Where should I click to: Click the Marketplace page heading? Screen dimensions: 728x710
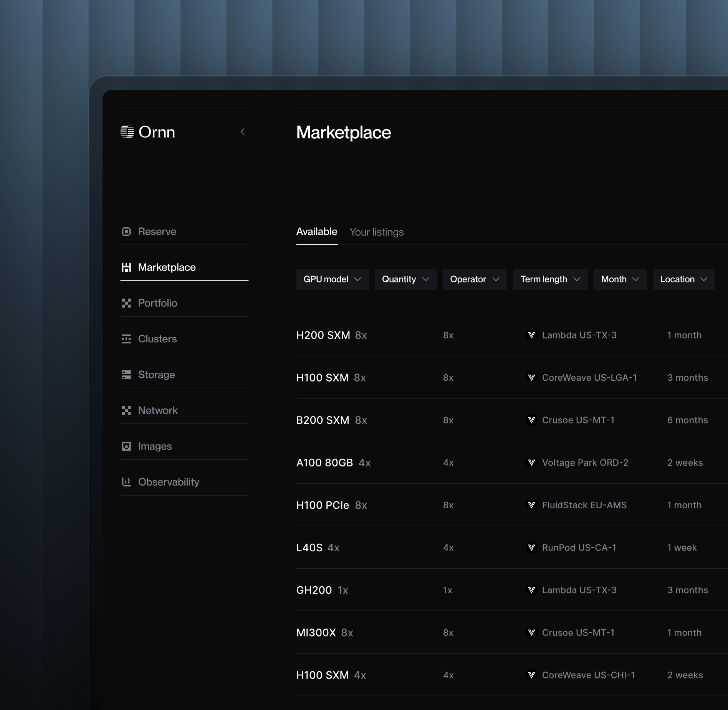point(344,132)
